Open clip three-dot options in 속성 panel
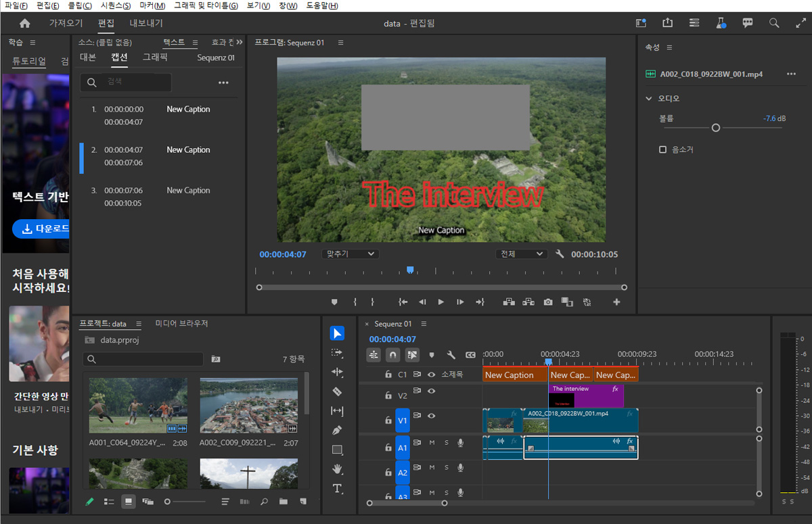This screenshot has height=524, width=812. 791,74
